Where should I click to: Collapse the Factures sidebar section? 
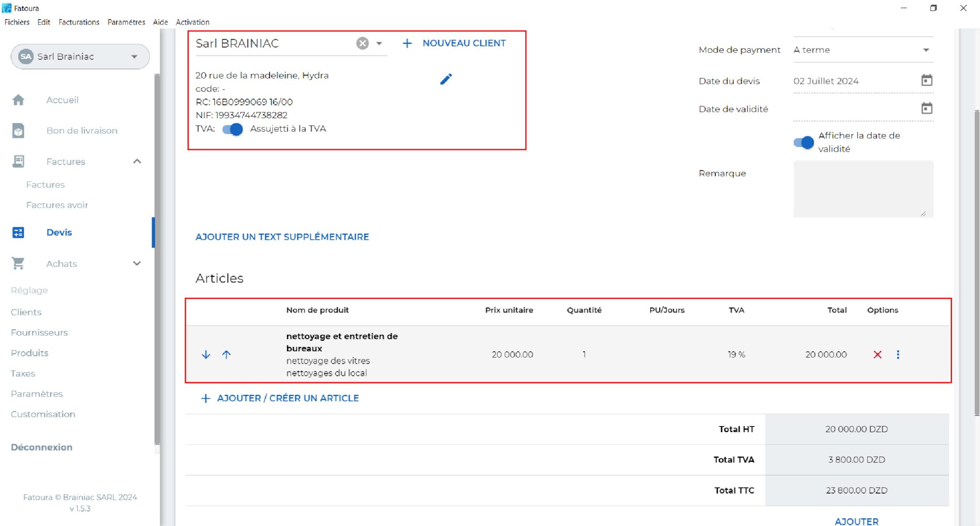(137, 161)
